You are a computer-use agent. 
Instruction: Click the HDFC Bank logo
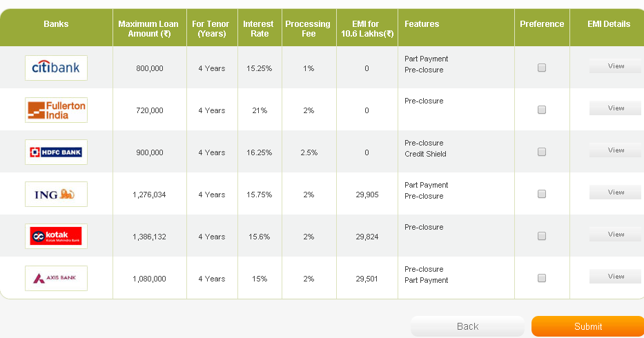coord(56,152)
